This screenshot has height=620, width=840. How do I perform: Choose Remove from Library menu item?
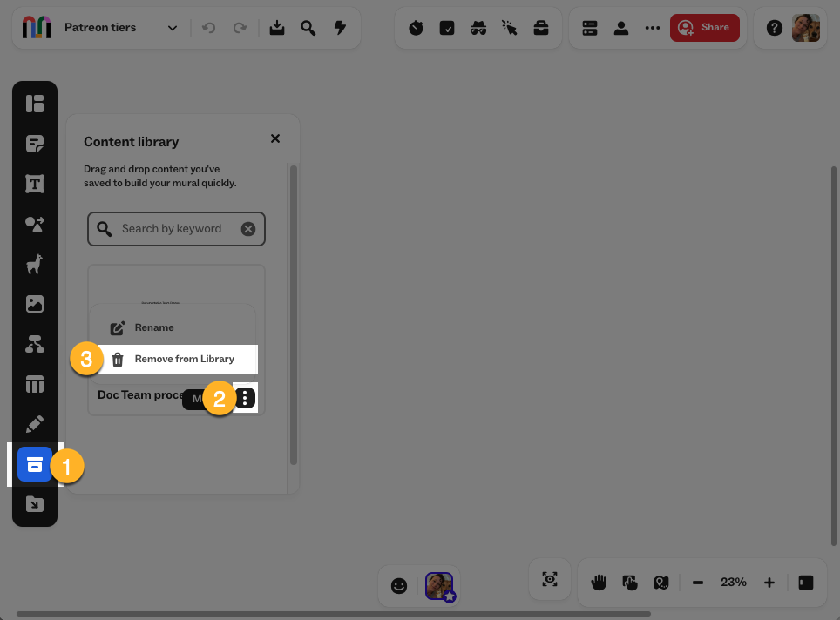pyautogui.click(x=177, y=360)
